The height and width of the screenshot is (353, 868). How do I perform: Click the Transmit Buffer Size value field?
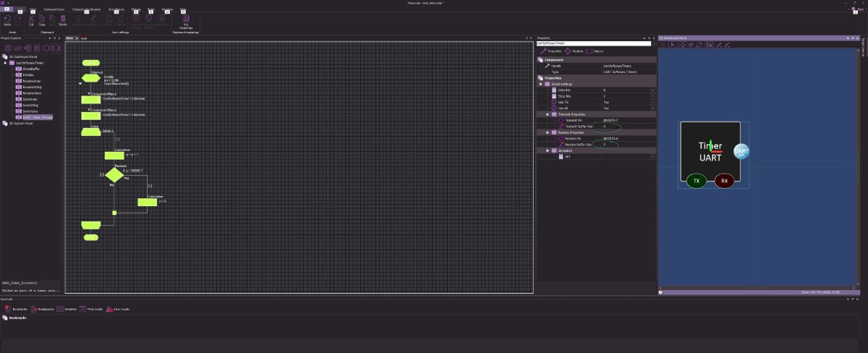click(x=626, y=127)
